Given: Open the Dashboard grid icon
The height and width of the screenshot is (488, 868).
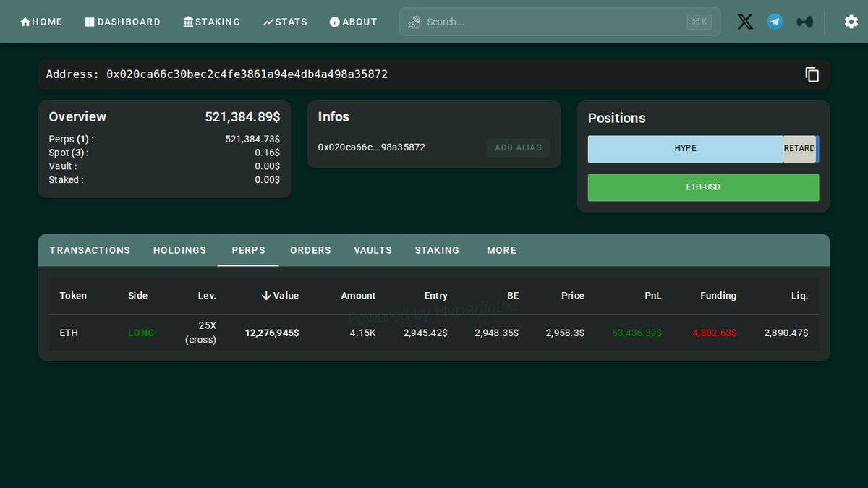Looking at the screenshot, I should [x=89, y=22].
